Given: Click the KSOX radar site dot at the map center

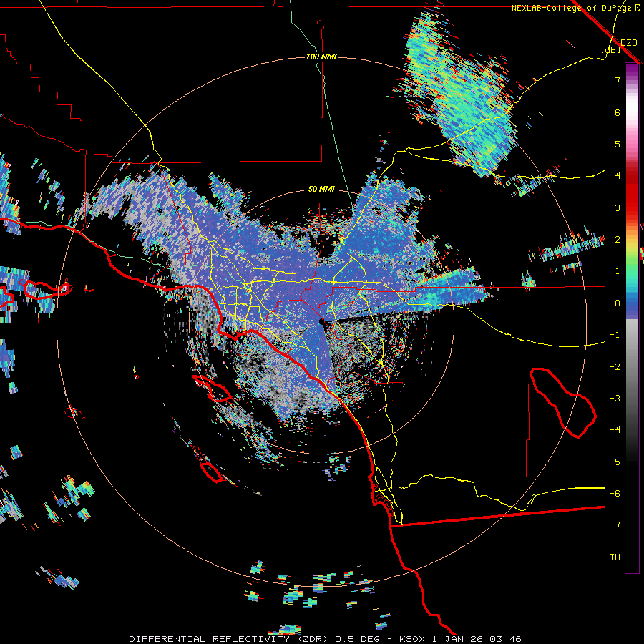Looking at the screenshot, I should [x=321, y=323].
